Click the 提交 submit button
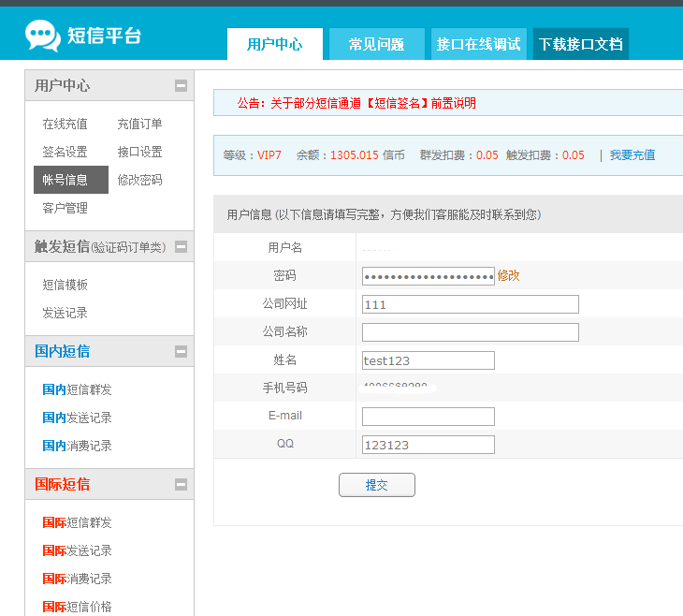The height and width of the screenshot is (616, 683). [x=376, y=485]
